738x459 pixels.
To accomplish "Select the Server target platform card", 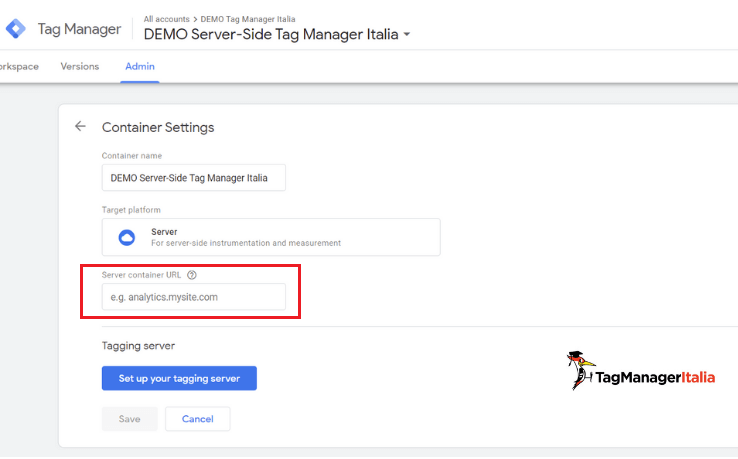I will click(271, 237).
